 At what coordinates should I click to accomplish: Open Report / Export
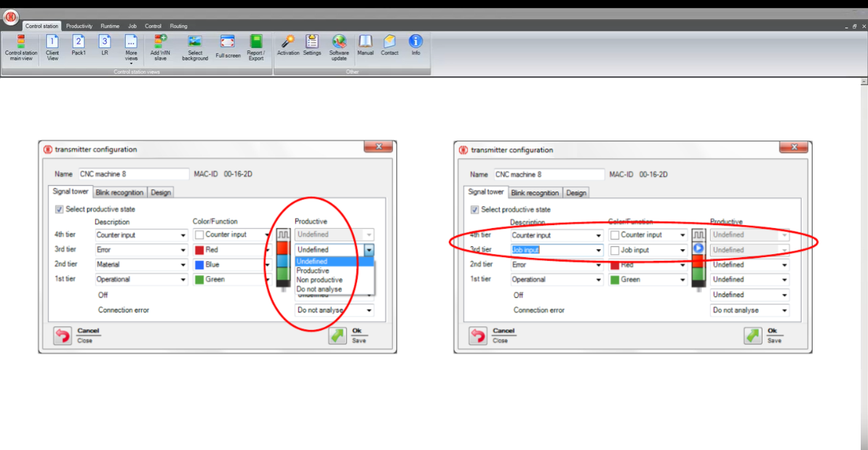click(x=256, y=47)
